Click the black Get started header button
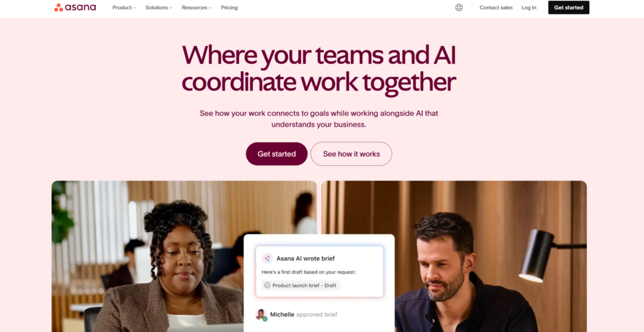Image resolution: width=644 pixels, height=332 pixels. 569,8
